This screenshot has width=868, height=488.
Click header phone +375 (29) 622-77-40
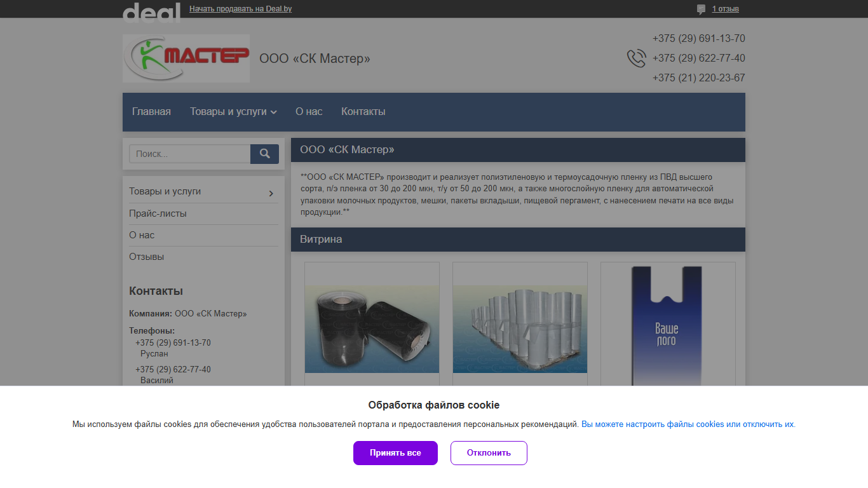(698, 58)
